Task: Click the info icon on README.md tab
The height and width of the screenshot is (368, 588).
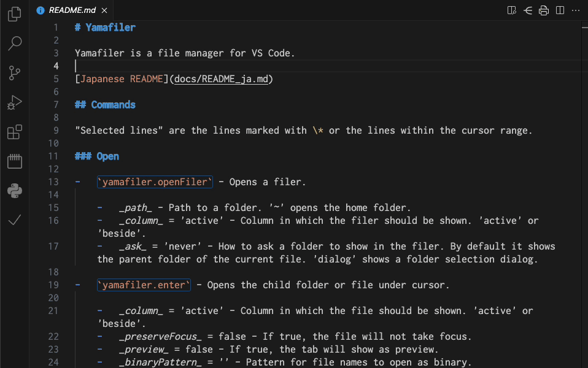Action: (x=41, y=10)
